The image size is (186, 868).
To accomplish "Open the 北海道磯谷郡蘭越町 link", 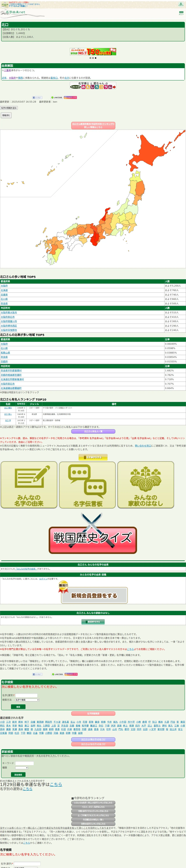I will pyautogui.click(x=11, y=388).
